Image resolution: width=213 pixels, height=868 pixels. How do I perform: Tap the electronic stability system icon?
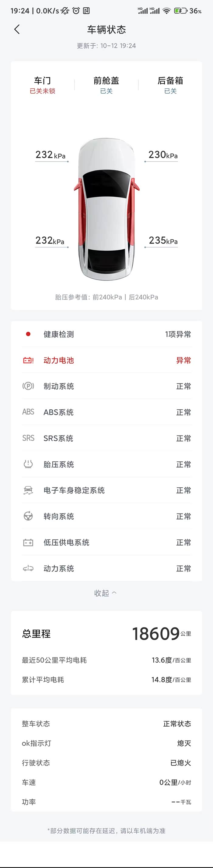[x=28, y=490]
